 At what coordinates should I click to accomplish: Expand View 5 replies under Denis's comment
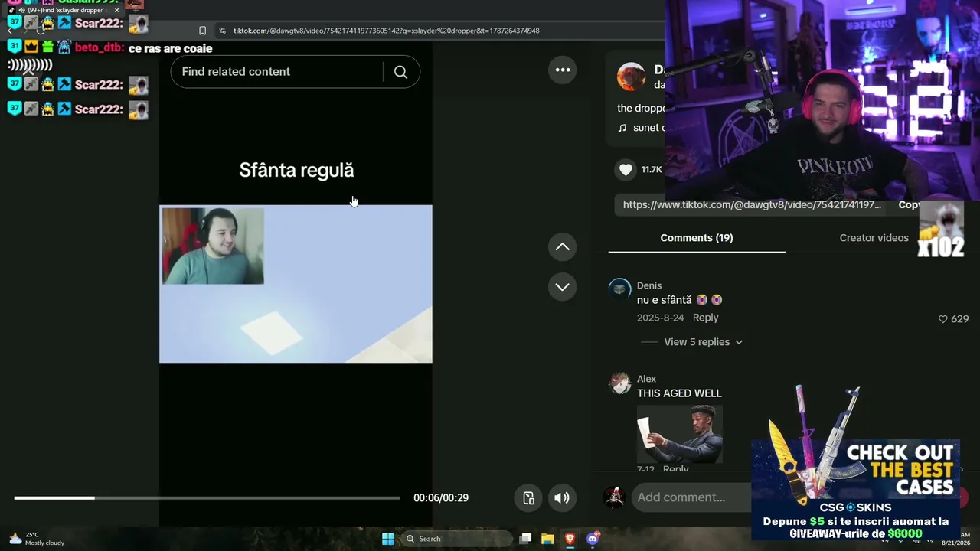pyautogui.click(x=703, y=342)
